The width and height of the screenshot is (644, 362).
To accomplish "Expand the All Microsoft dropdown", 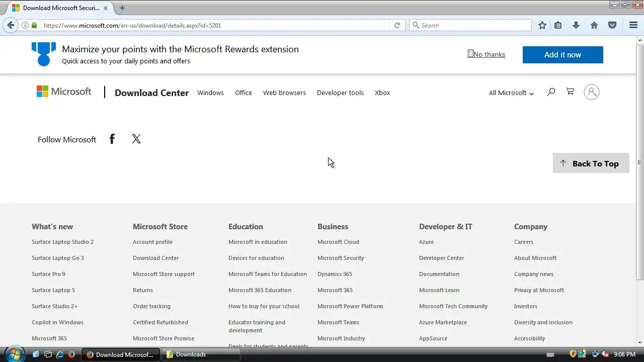I will pyautogui.click(x=511, y=93).
